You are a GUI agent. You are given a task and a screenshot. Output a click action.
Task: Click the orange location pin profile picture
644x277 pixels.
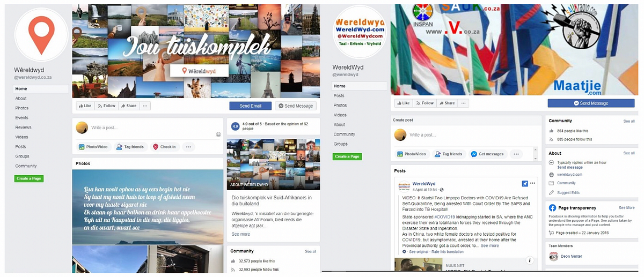[x=41, y=34]
